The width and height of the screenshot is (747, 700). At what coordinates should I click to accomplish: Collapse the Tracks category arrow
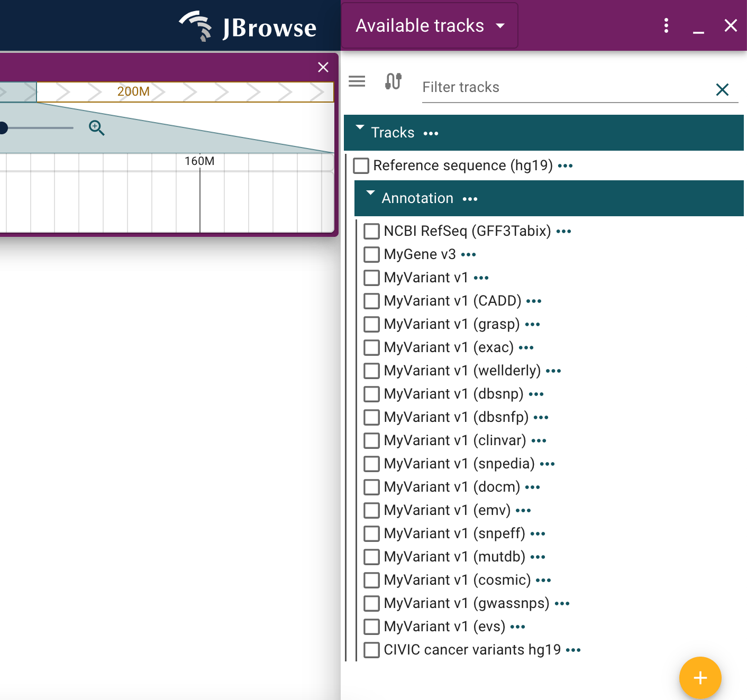pos(360,127)
